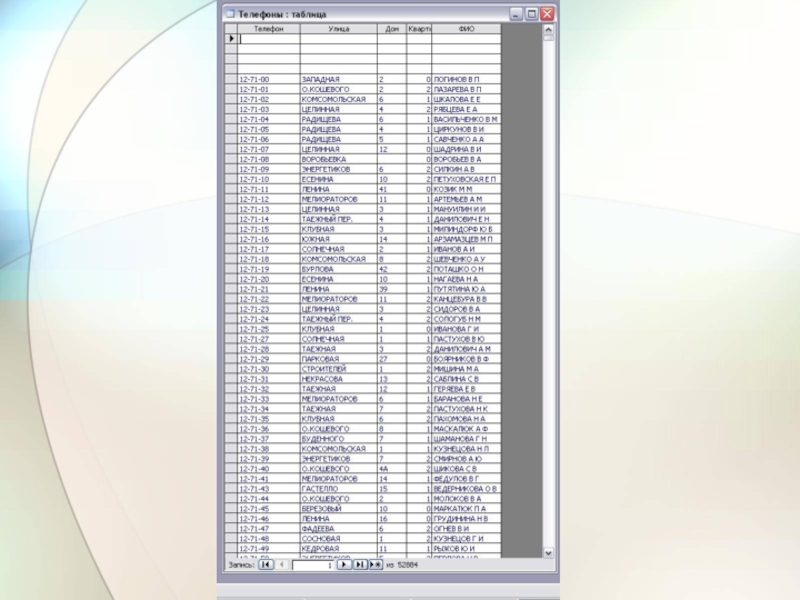Go to the next record
Screen dimensions: 800x600
[342, 564]
